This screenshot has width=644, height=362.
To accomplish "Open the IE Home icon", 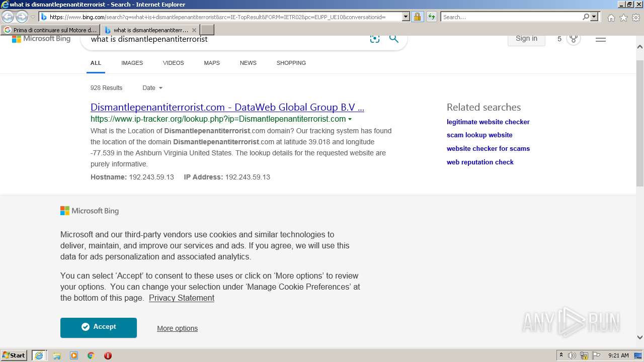I will coord(611,18).
